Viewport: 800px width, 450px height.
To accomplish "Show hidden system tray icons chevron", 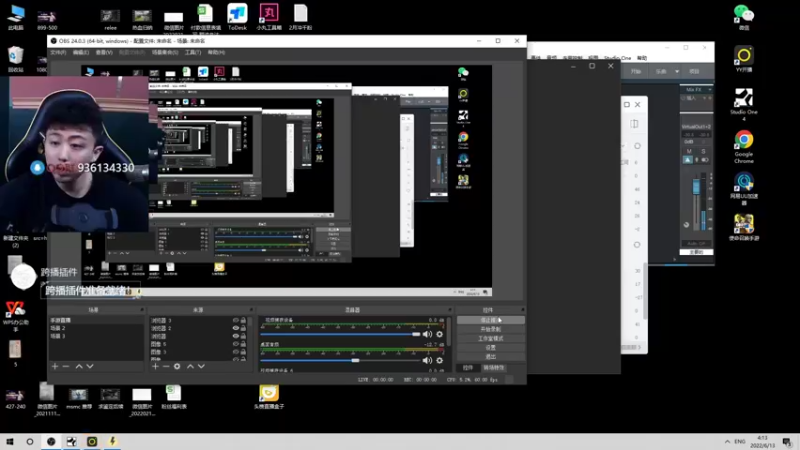I will pyautogui.click(x=727, y=441).
